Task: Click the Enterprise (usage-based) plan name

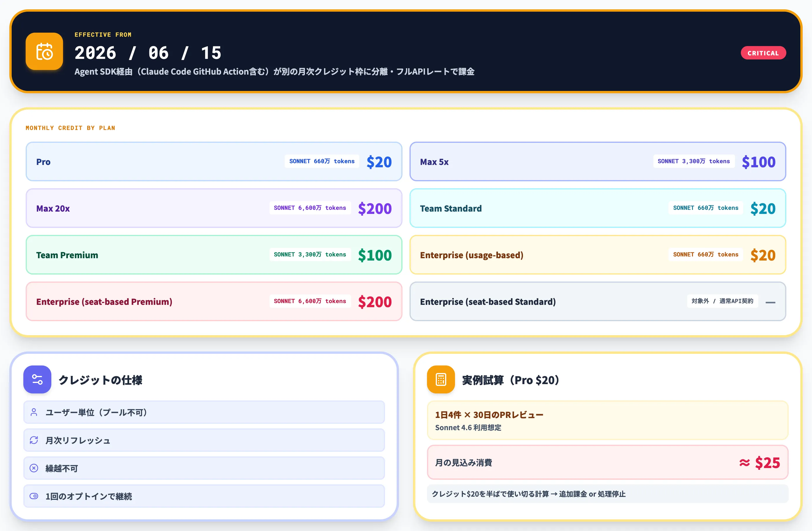Action: [x=472, y=255]
